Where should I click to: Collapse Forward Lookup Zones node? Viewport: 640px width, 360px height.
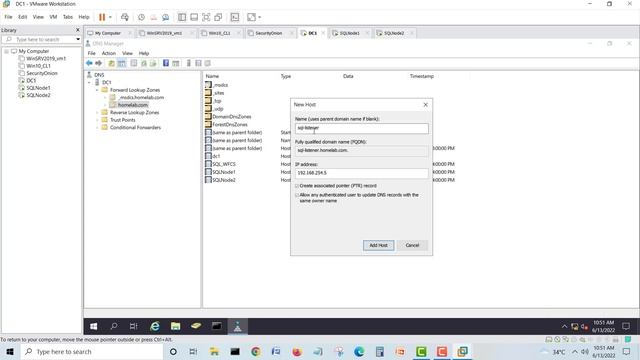97,90
